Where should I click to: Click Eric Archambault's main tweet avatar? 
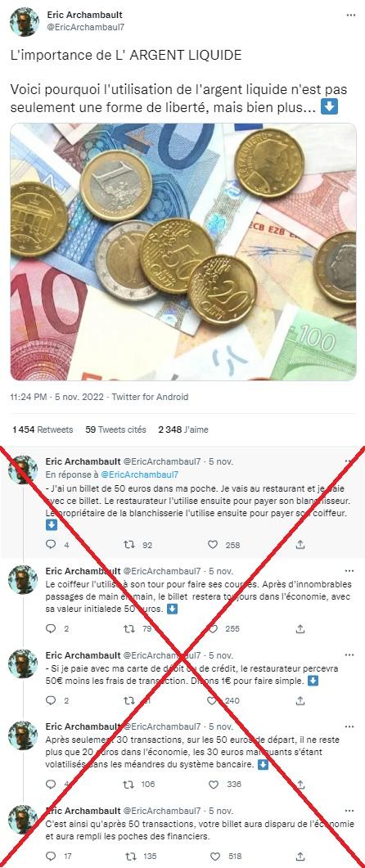pos(25,21)
